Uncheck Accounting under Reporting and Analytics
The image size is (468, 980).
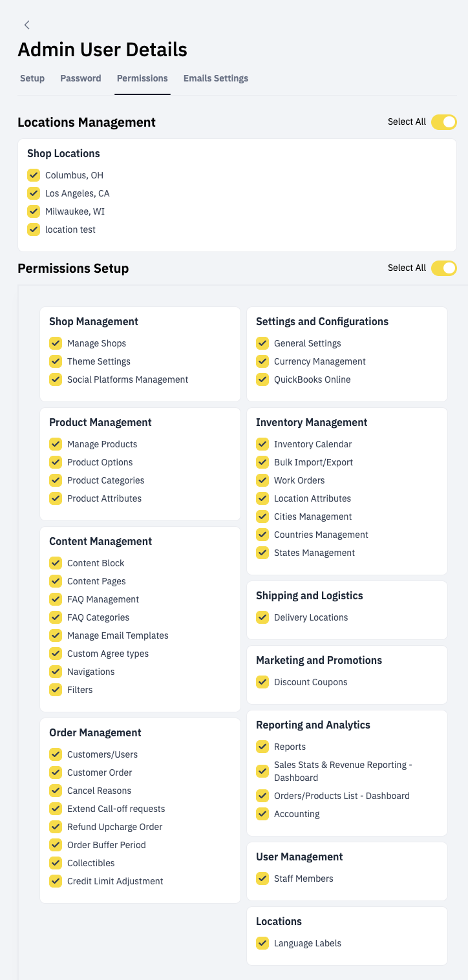click(262, 814)
